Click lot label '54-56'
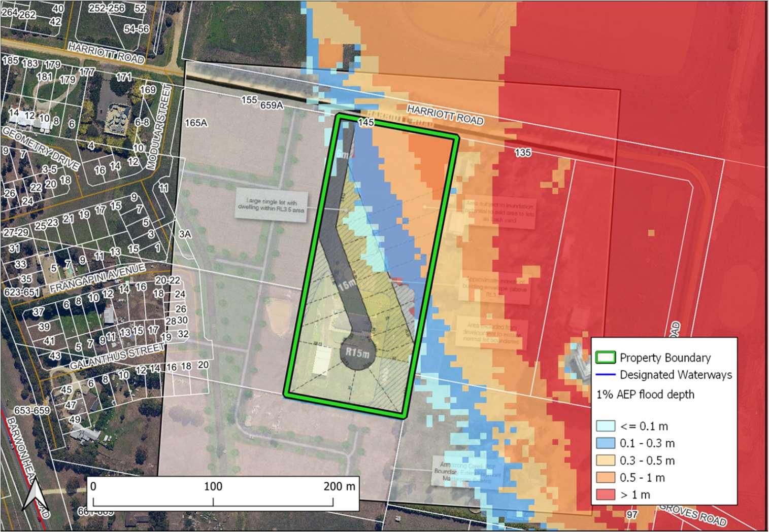 tap(137, 29)
